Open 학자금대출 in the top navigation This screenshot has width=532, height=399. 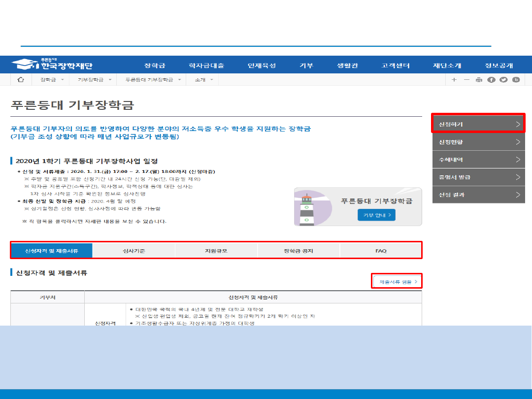point(206,65)
